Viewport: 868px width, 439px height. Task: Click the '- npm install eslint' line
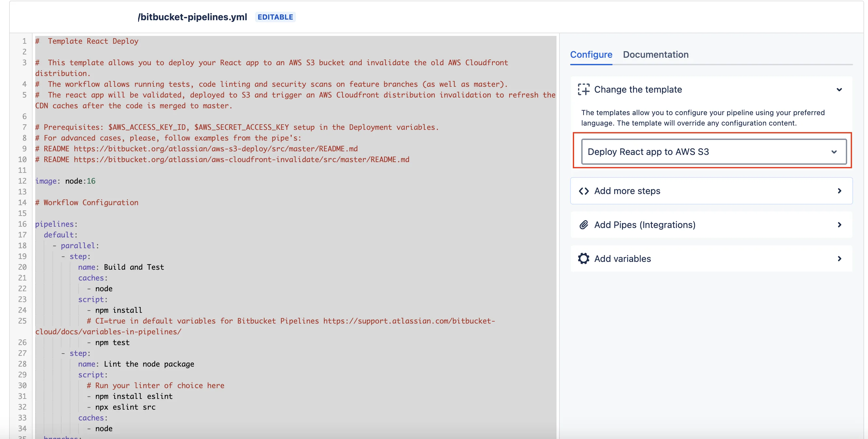(x=130, y=397)
